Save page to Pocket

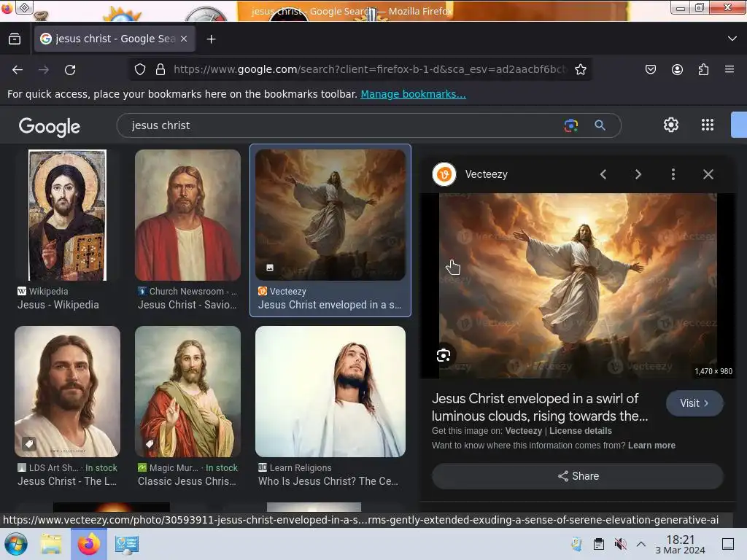coord(650,69)
